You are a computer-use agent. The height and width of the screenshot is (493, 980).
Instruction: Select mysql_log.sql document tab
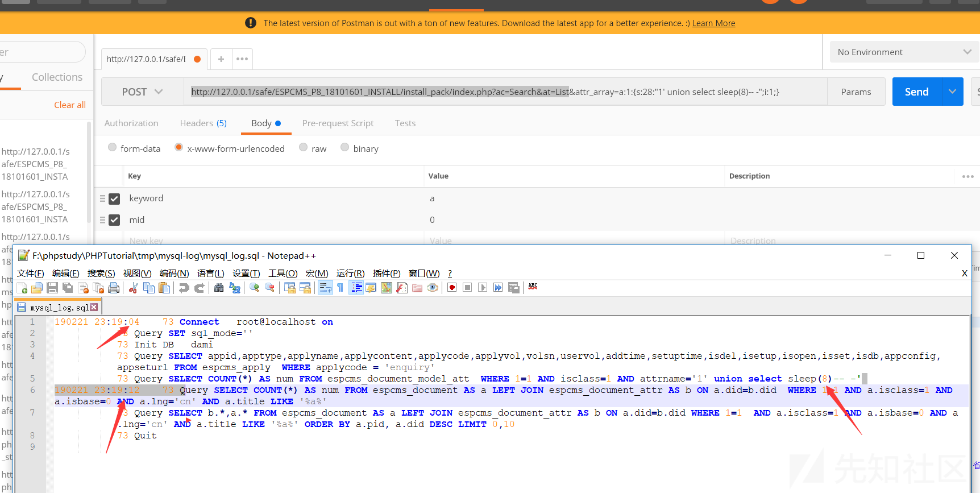click(x=59, y=307)
